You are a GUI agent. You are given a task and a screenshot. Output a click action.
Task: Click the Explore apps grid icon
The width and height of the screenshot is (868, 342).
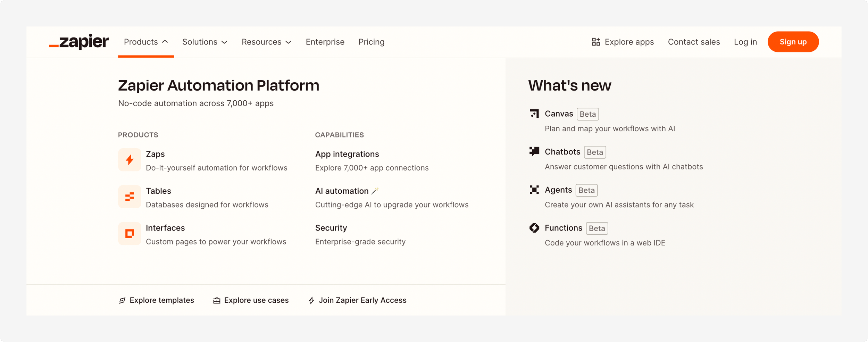[596, 42]
